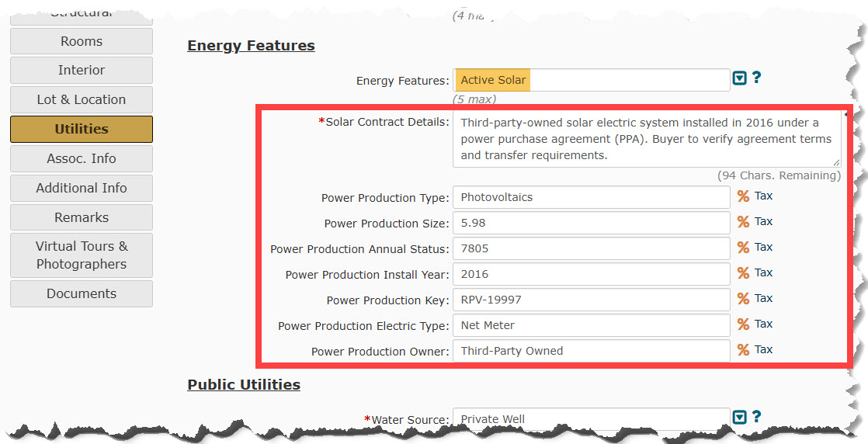Open Virtual Tours & Photographers section
The height and width of the screenshot is (444, 868).
(x=82, y=255)
